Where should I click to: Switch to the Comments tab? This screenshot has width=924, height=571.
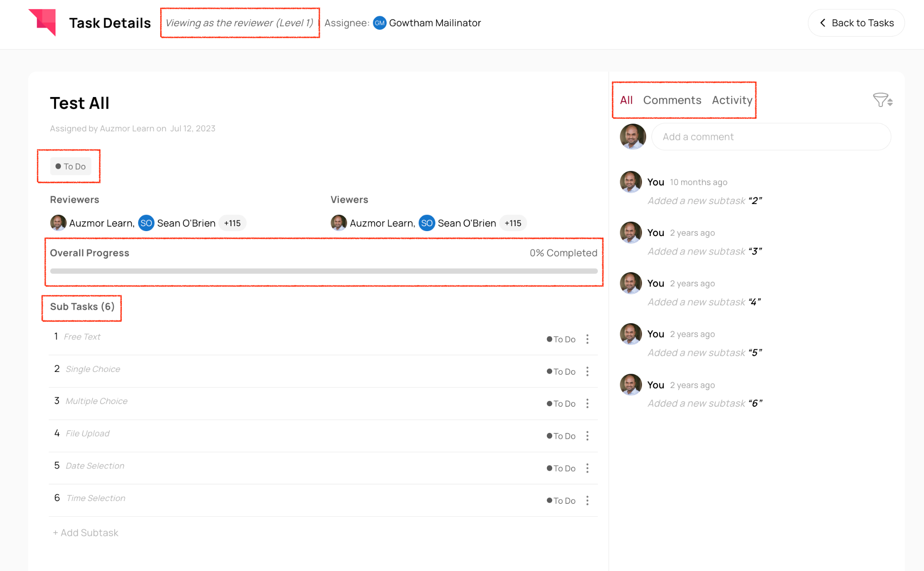(x=672, y=100)
